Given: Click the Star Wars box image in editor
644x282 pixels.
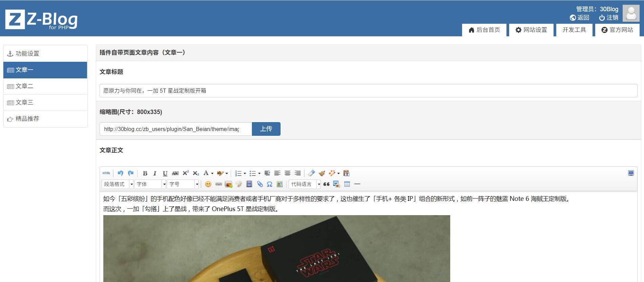Looking at the screenshot, I should coord(277,248).
